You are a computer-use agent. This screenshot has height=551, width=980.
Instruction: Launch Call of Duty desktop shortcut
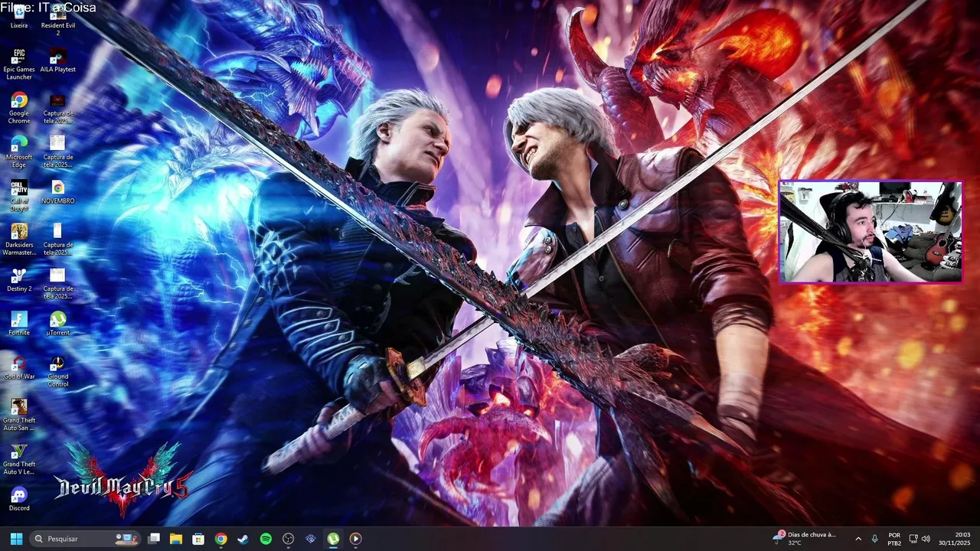pyautogui.click(x=19, y=196)
